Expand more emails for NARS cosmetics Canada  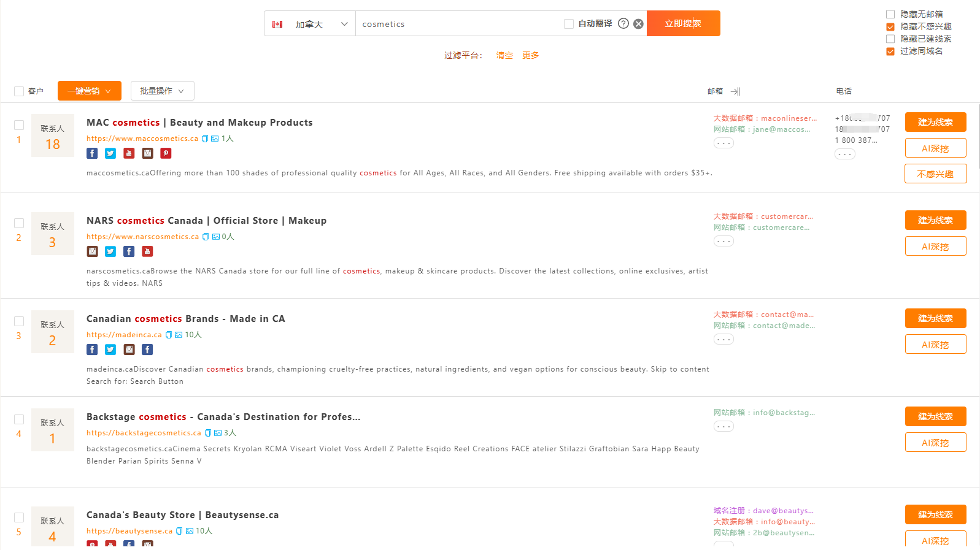coord(723,241)
